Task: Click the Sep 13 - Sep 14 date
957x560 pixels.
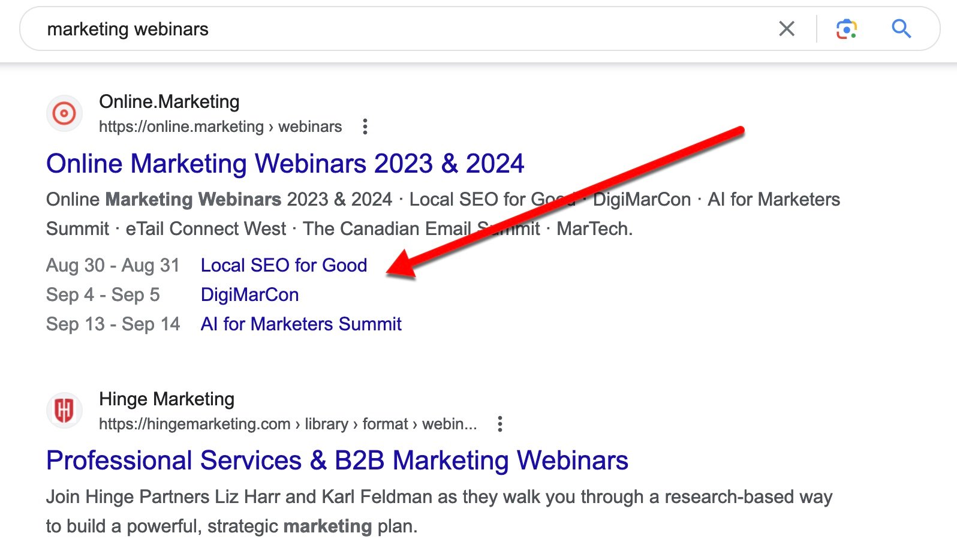Action: click(113, 324)
